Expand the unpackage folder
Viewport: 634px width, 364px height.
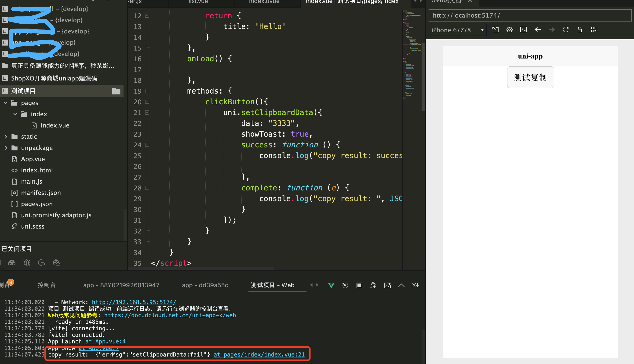point(6,148)
